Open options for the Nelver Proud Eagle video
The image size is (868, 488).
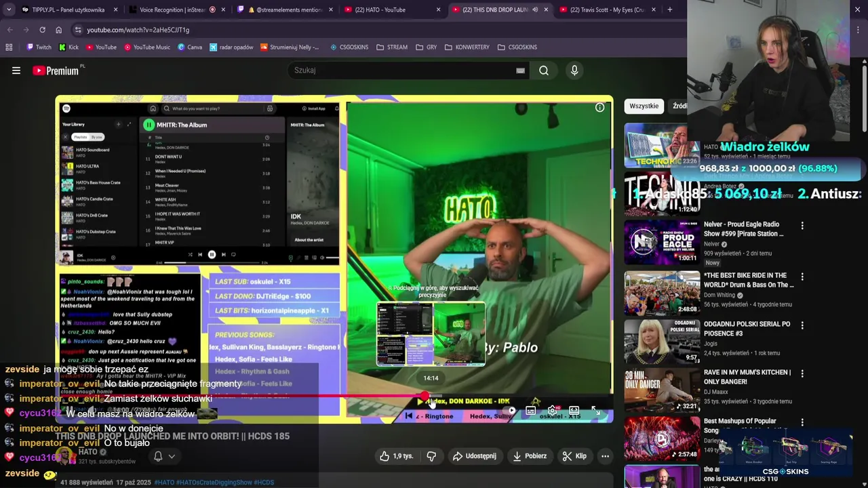802,226
